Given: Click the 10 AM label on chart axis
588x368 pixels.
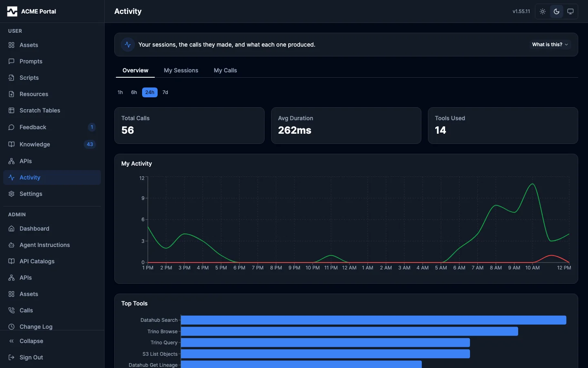Looking at the screenshot, I should click(532, 268).
